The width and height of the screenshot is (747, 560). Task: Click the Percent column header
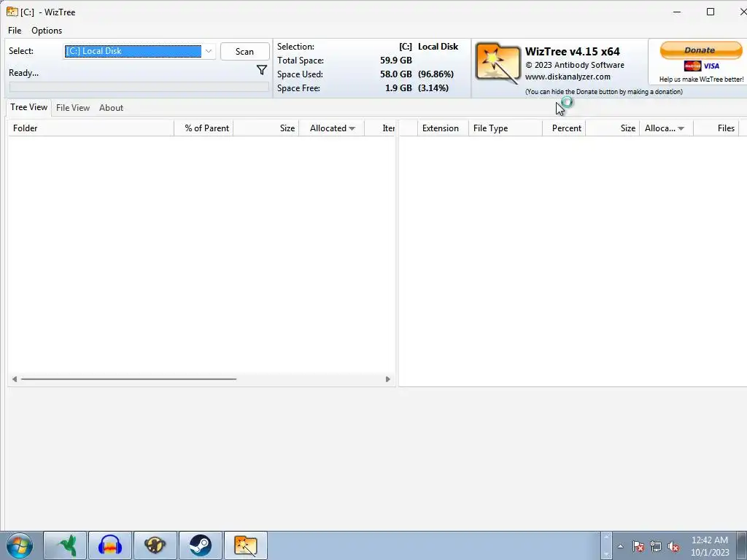point(565,128)
